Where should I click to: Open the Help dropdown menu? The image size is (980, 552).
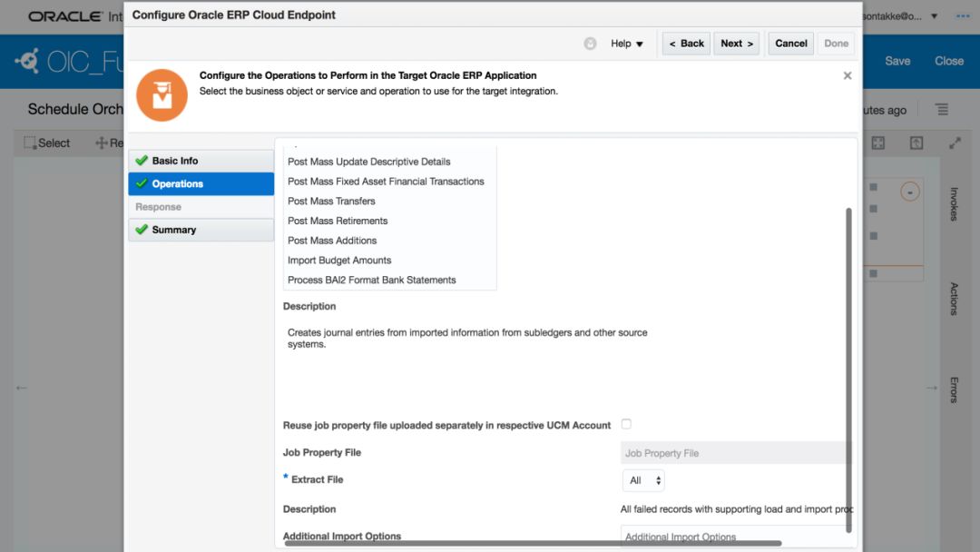627,44
